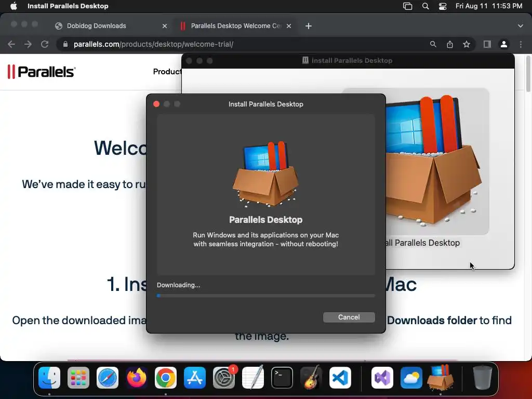The width and height of the screenshot is (532, 399).
Task: Switch to the Dobidog Downloads tab
Action: tap(96, 26)
